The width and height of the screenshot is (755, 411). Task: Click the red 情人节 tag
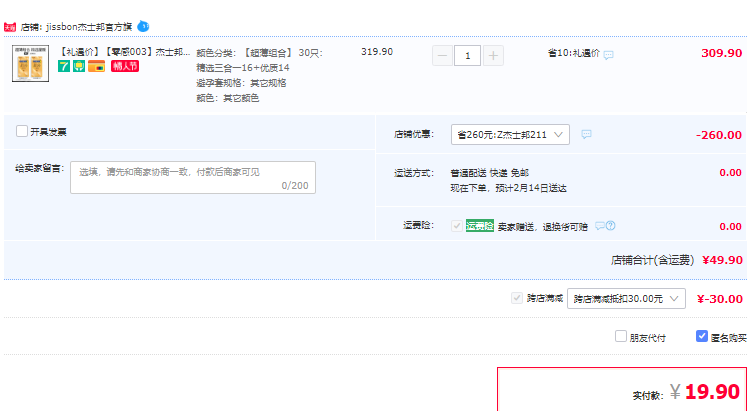[125, 66]
